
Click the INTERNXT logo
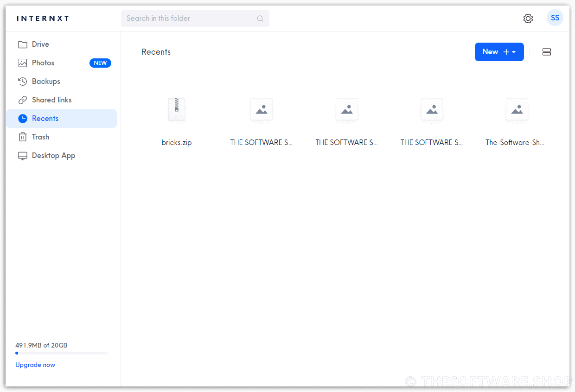tap(43, 19)
